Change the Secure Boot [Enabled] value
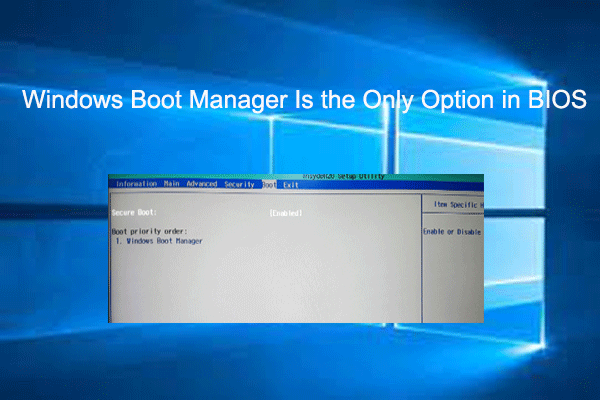 (x=286, y=213)
